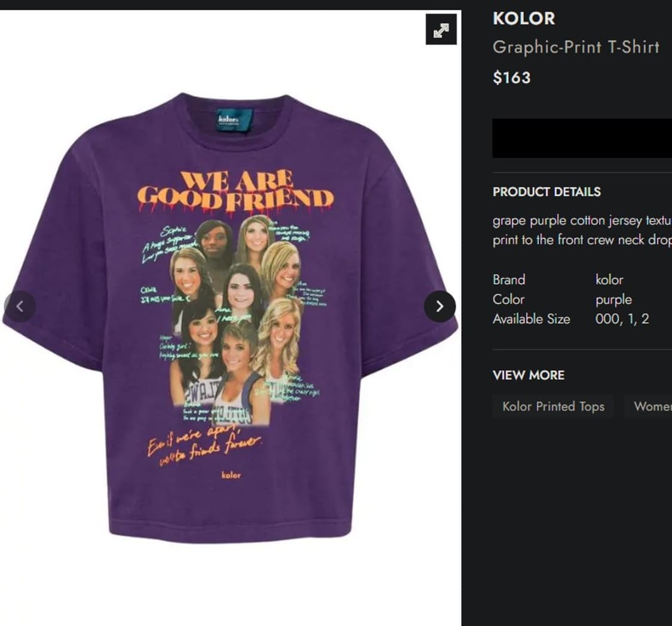Click the PRODUCT DETAILS section heading
The width and height of the screenshot is (672, 626).
point(547,192)
